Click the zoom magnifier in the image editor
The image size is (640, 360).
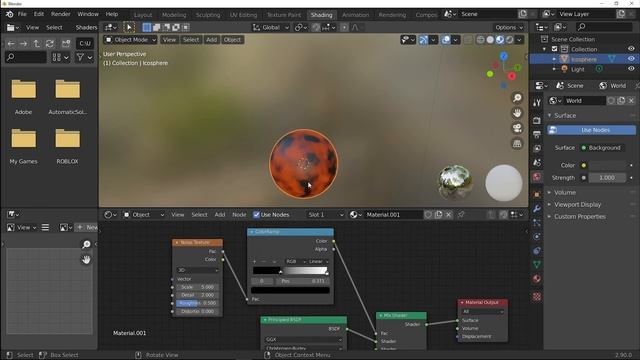pyautogui.click(x=86, y=244)
